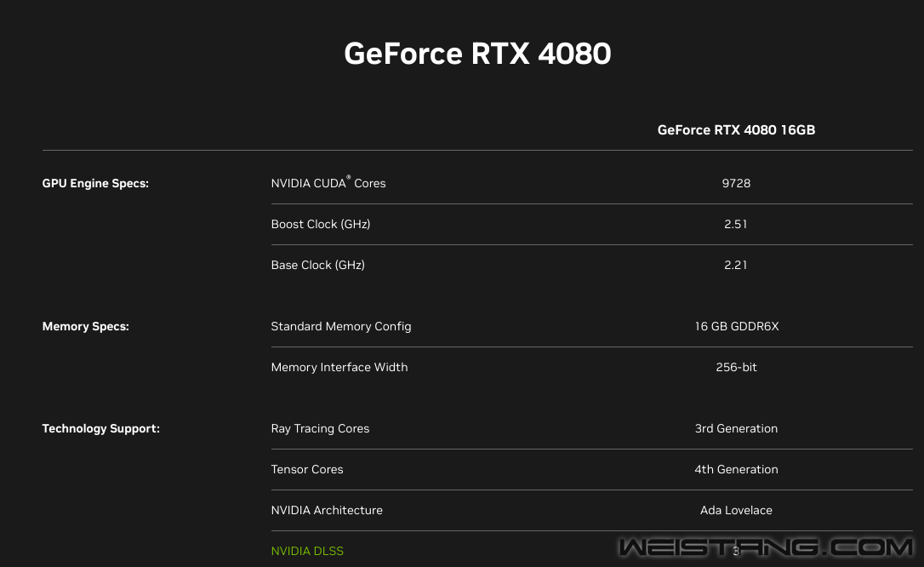
Task: Click the Ray Tracing Cores label
Action: tap(320, 428)
